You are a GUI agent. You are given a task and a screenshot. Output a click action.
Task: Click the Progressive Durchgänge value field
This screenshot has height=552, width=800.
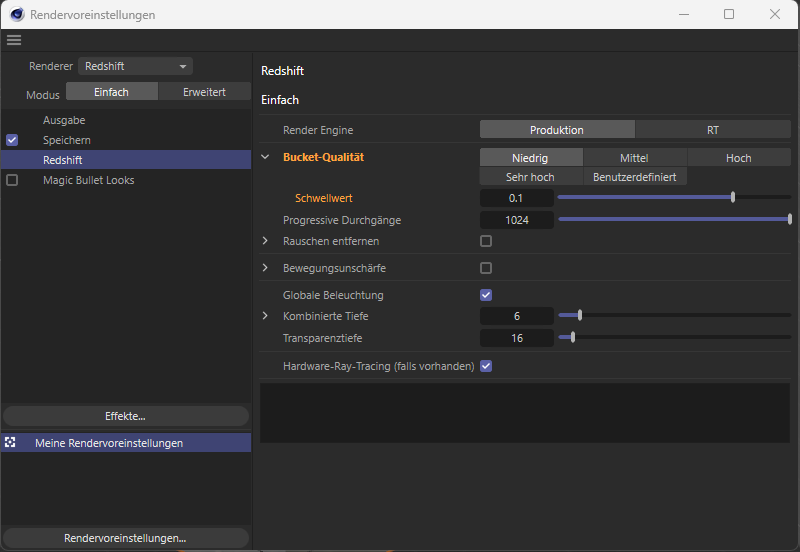(517, 220)
